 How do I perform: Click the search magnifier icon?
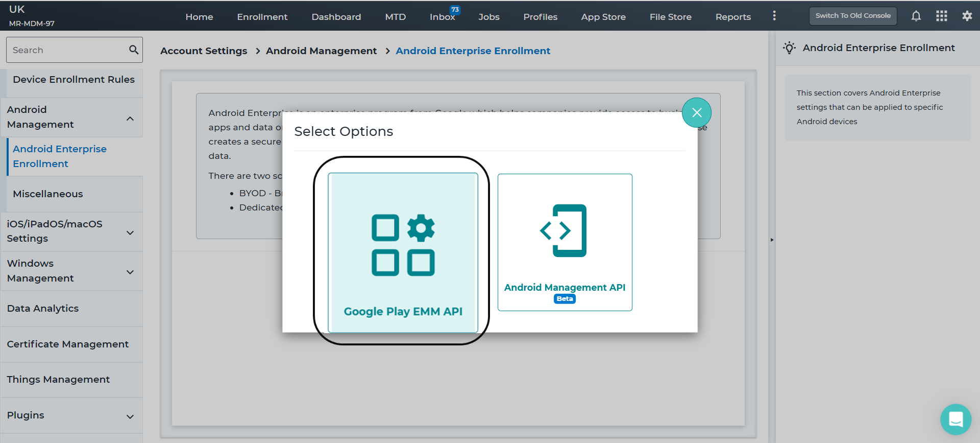click(x=134, y=50)
